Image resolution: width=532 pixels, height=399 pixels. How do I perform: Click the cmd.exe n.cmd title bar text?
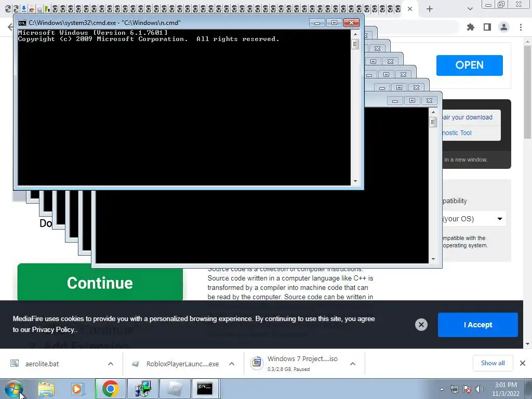coord(104,23)
